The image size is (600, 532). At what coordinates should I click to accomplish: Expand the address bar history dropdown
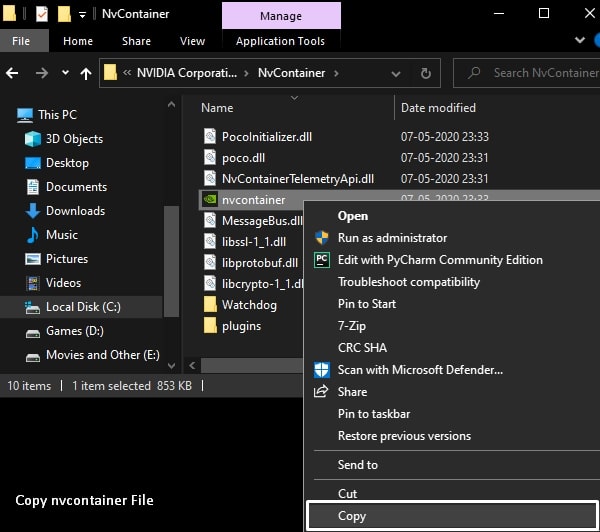coord(396,73)
